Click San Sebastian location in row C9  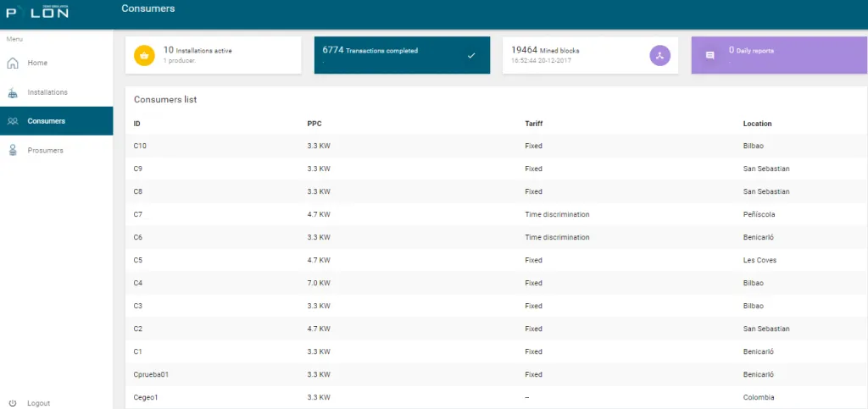766,169
